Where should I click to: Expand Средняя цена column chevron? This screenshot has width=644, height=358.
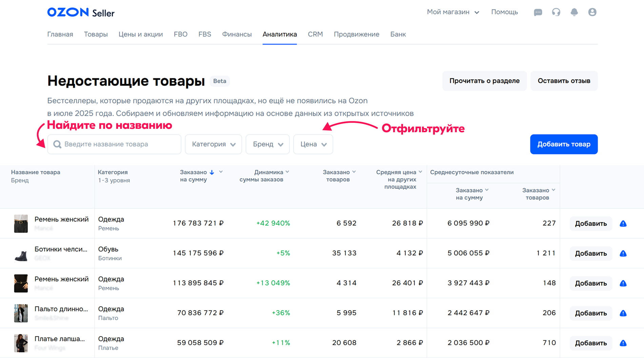[x=420, y=172]
